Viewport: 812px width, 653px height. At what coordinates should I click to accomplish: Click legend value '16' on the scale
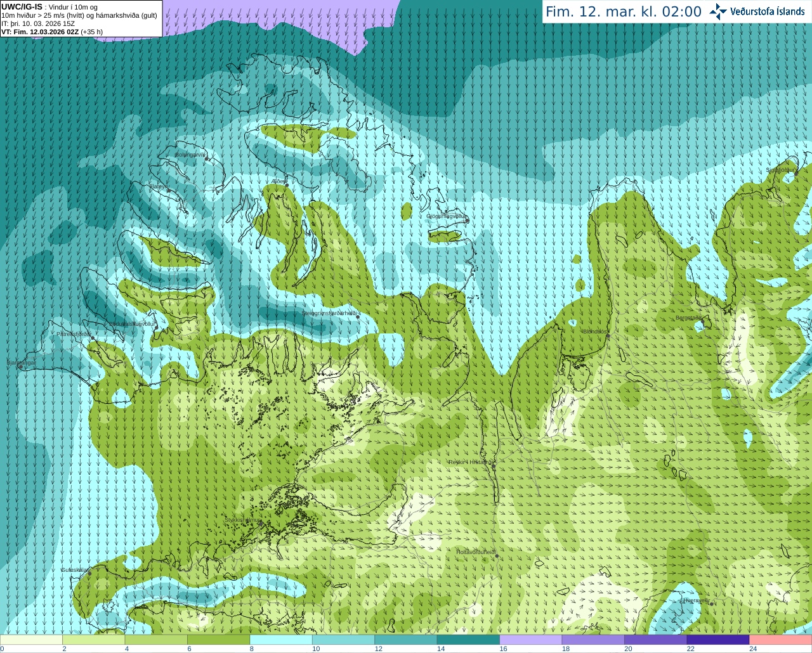click(x=503, y=649)
